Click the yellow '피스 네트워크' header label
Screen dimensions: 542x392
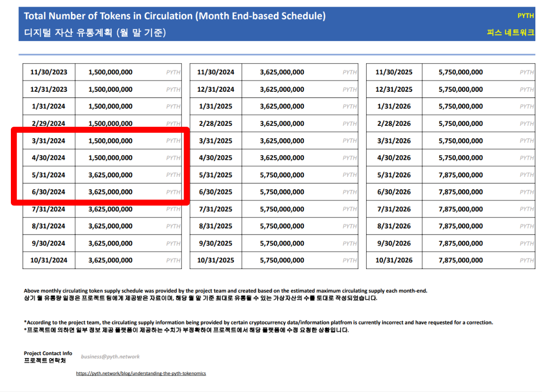pyautogui.click(x=510, y=33)
